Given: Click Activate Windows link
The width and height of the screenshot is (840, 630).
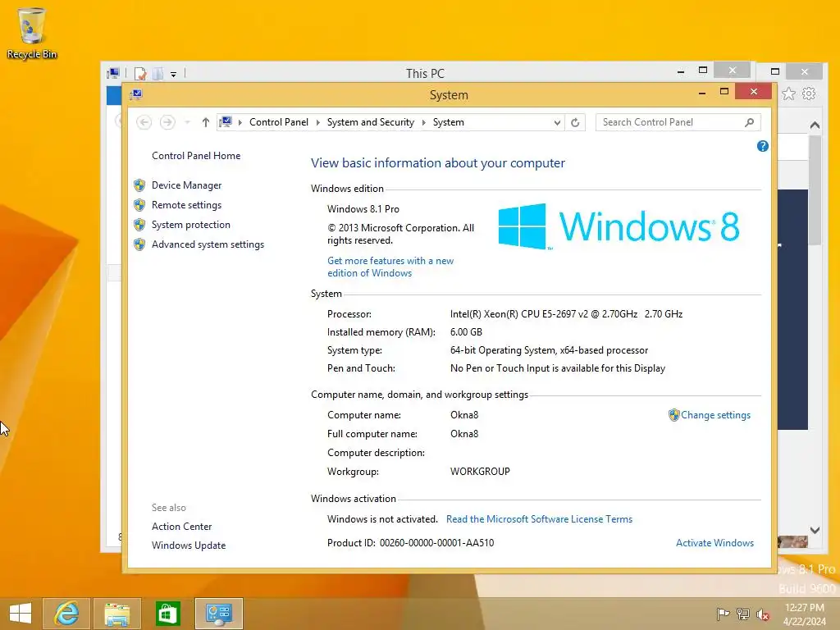Looking at the screenshot, I should pyautogui.click(x=714, y=543).
